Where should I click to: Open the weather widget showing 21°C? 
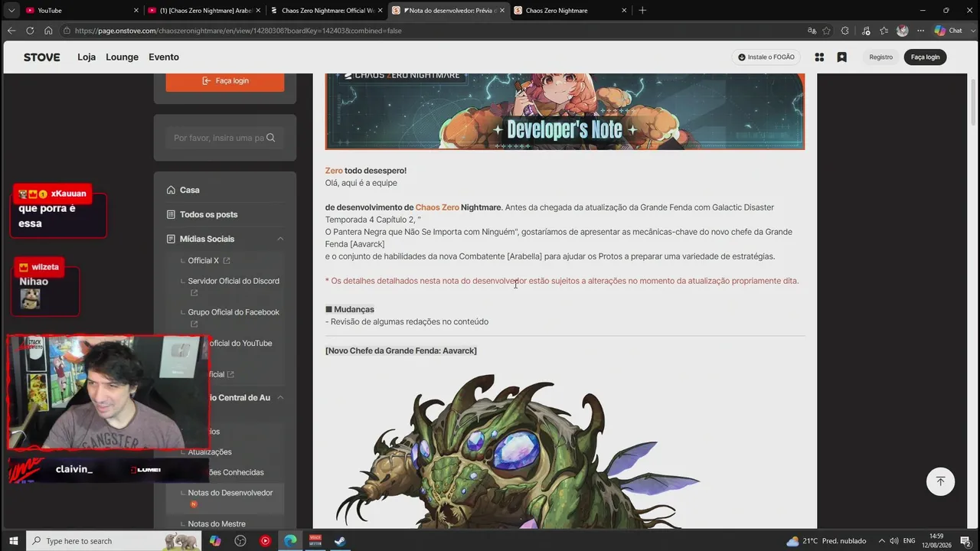pos(826,541)
